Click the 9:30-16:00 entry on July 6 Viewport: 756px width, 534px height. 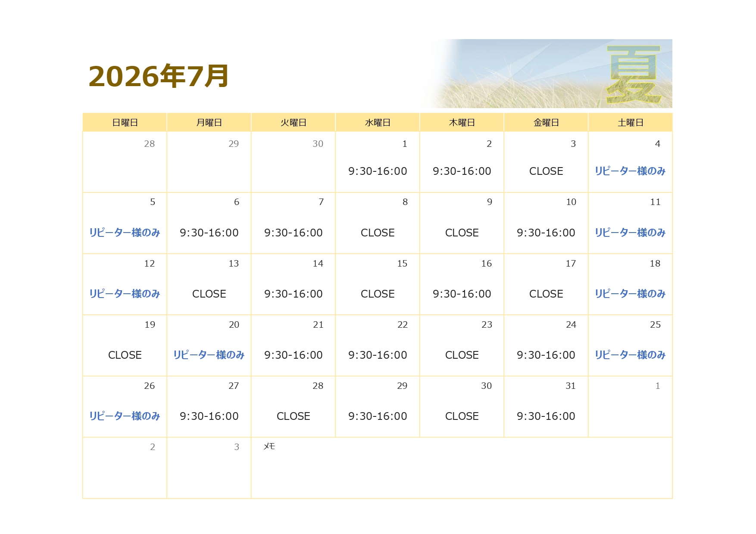click(209, 233)
